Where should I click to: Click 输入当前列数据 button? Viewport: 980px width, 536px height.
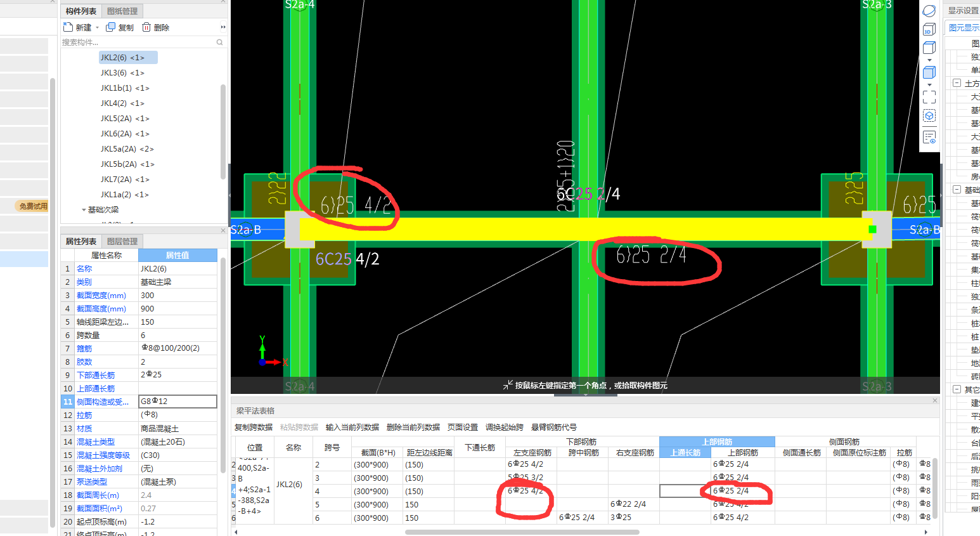click(x=352, y=428)
